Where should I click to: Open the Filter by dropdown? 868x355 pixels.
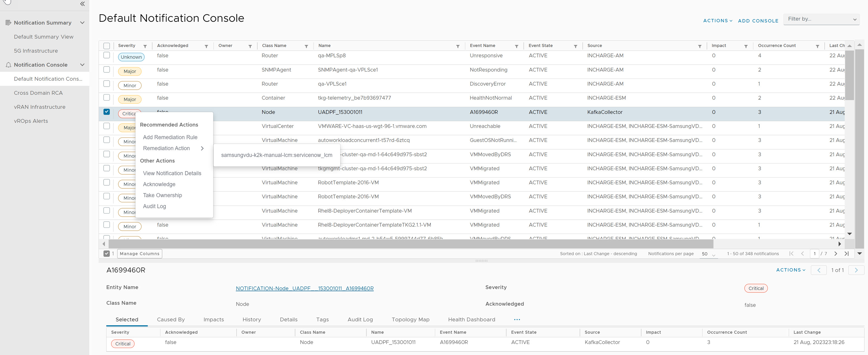(x=821, y=19)
